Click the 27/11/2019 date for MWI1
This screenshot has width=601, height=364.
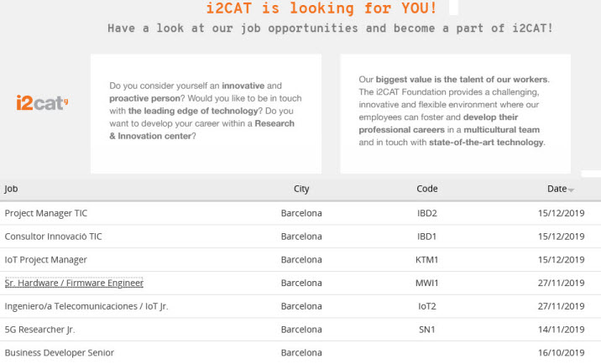562,283
